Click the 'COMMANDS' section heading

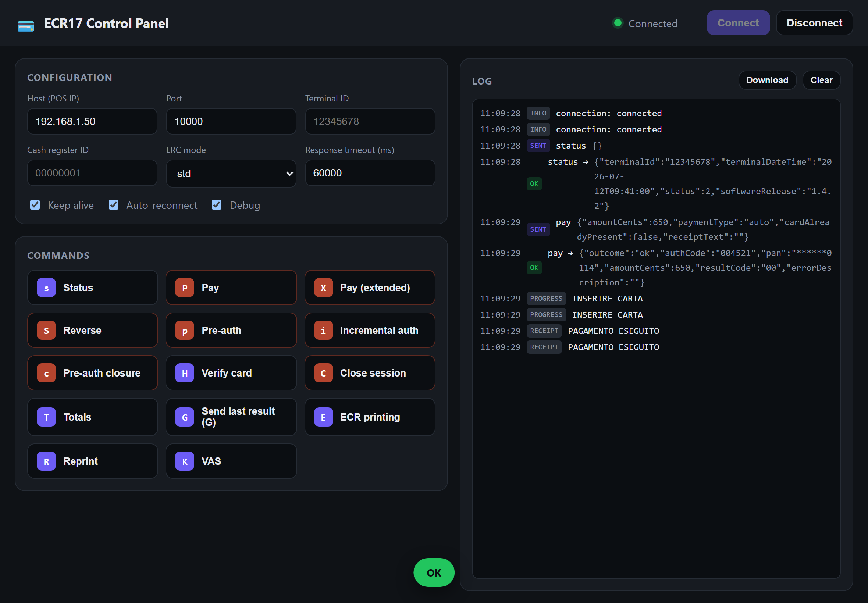point(58,256)
